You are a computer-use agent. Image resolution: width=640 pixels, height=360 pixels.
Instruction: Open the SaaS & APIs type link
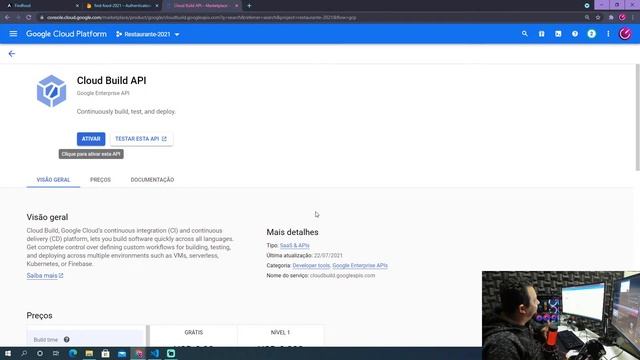[x=294, y=245]
